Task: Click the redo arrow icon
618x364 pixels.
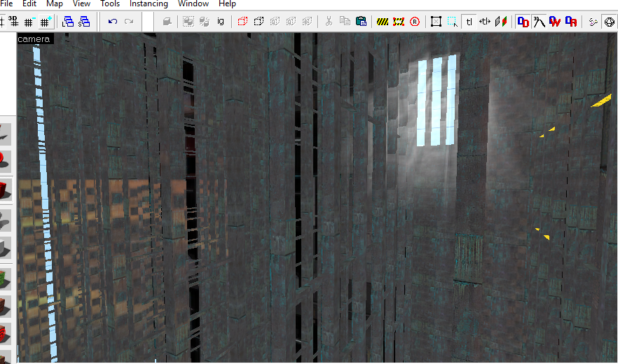Action: tap(129, 21)
